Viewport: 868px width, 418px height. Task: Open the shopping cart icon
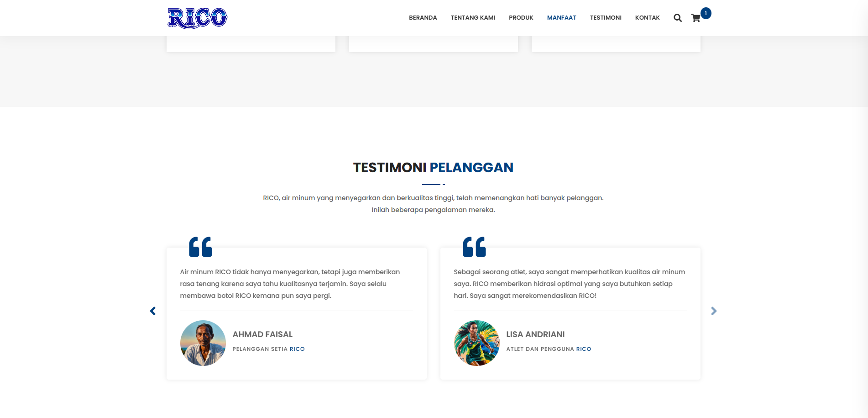point(696,18)
